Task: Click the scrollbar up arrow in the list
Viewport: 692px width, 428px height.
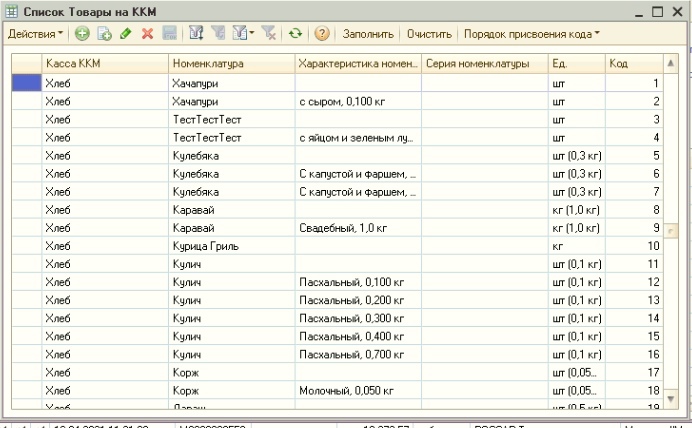Action: point(671,64)
